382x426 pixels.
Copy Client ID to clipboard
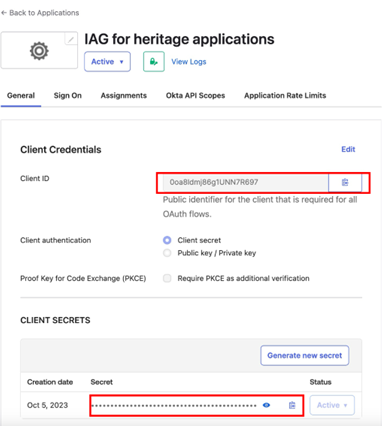[345, 182]
